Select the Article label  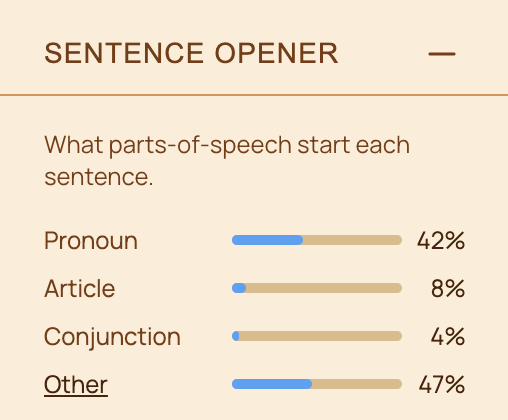pos(80,288)
